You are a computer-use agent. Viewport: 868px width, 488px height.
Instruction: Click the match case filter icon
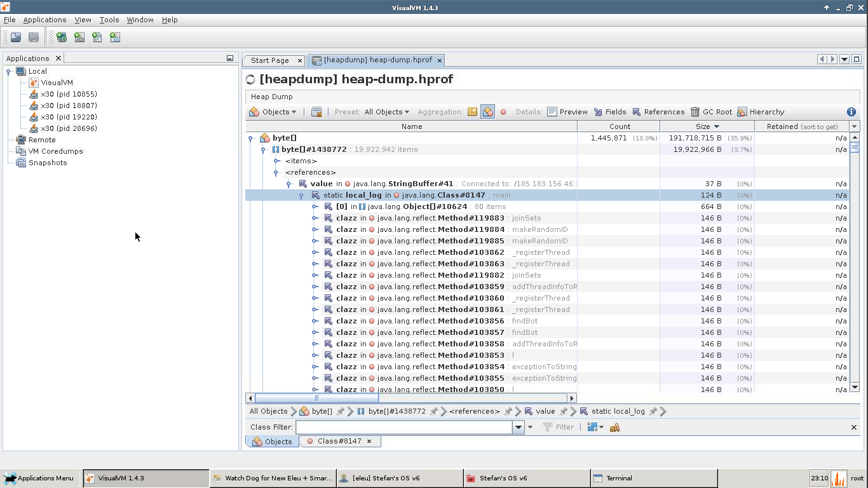(x=614, y=428)
